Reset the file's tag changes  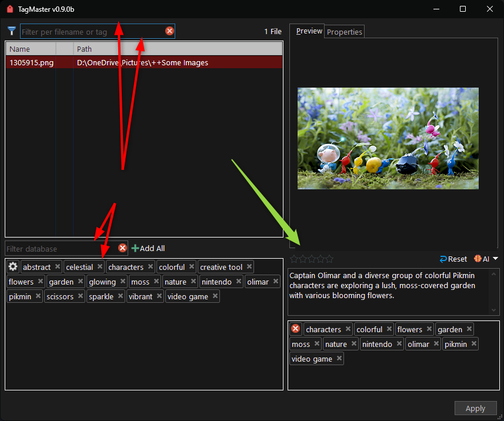point(453,259)
